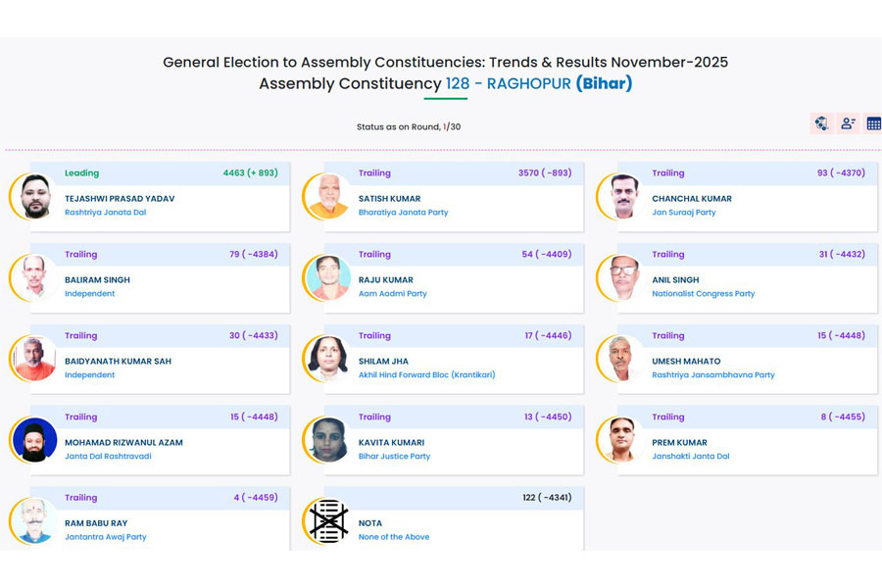Select the Aam Aadmi Party label
The height and width of the screenshot is (588, 882).
pyautogui.click(x=392, y=294)
